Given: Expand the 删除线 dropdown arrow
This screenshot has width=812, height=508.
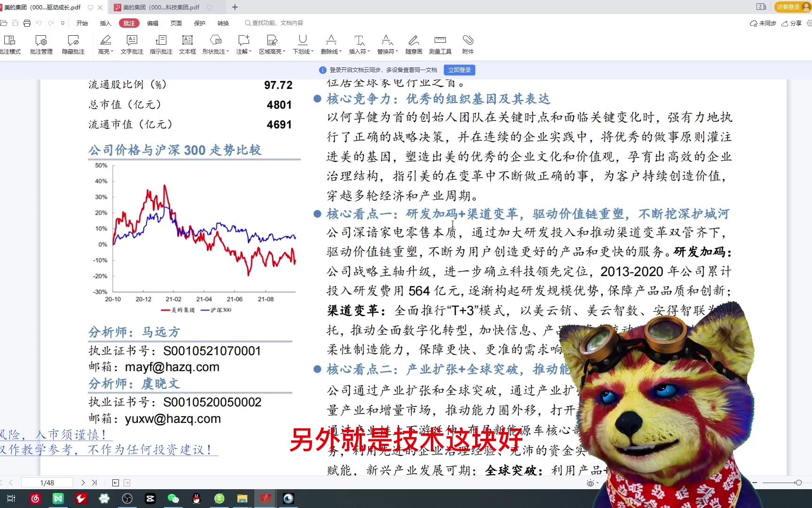Looking at the screenshot, I should point(340,52).
